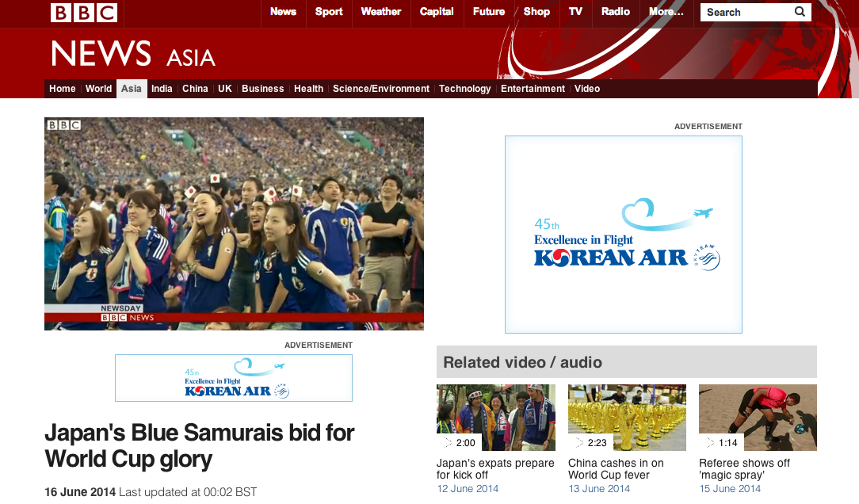
Task: Go to the Home news tab
Action: [63, 89]
